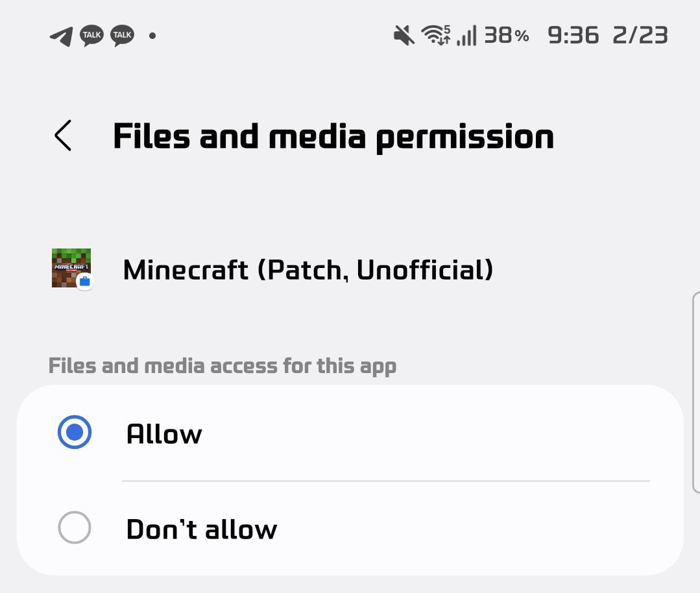Tap the first KakaoTalk notification icon
This screenshot has width=700, height=593.
[91, 36]
